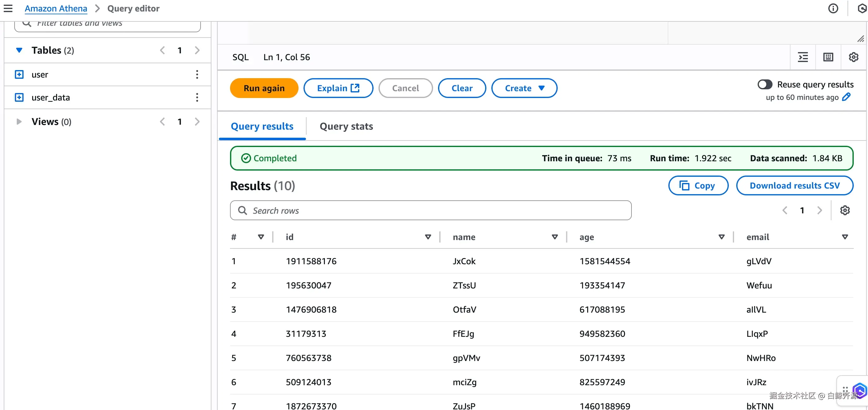Open the keyboard shortcuts icon
The height and width of the screenshot is (410, 868).
click(828, 57)
